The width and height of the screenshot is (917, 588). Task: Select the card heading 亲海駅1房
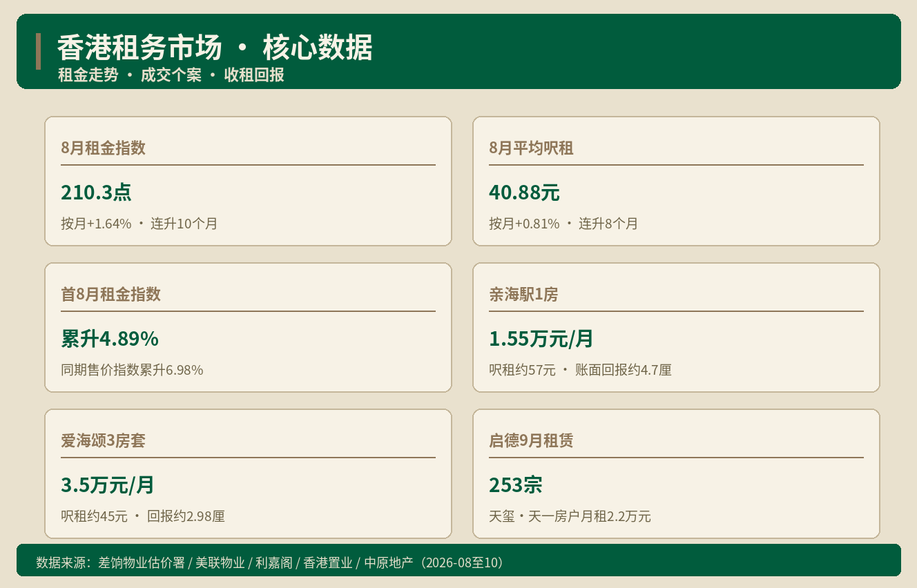pos(523,294)
